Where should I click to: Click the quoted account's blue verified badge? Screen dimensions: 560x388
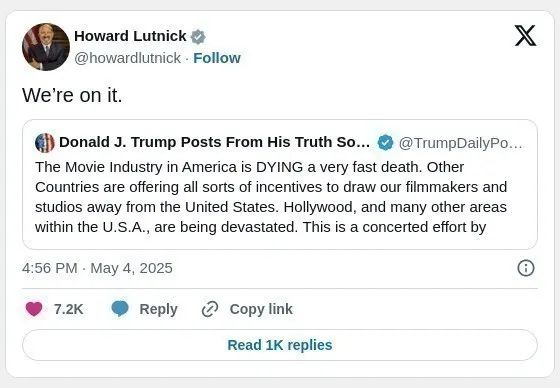385,143
